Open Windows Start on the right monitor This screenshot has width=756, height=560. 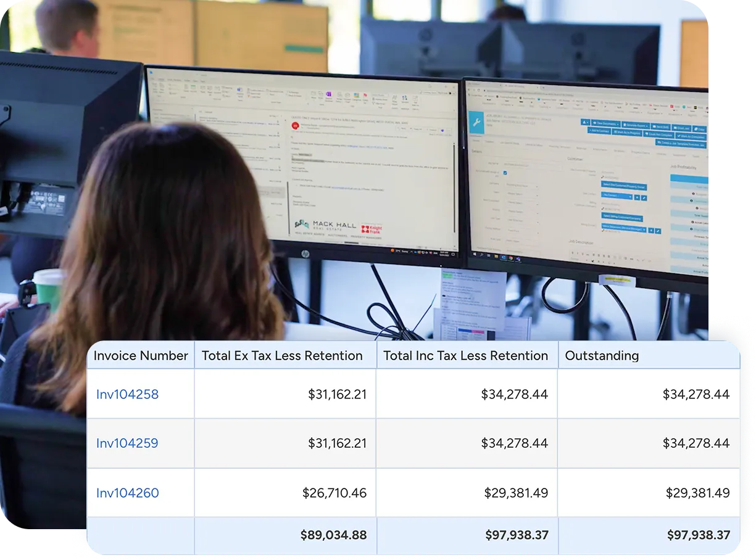475,254
